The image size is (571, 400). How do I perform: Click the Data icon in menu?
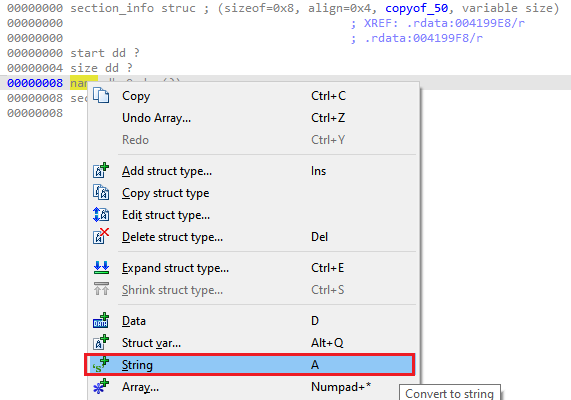[x=101, y=320]
